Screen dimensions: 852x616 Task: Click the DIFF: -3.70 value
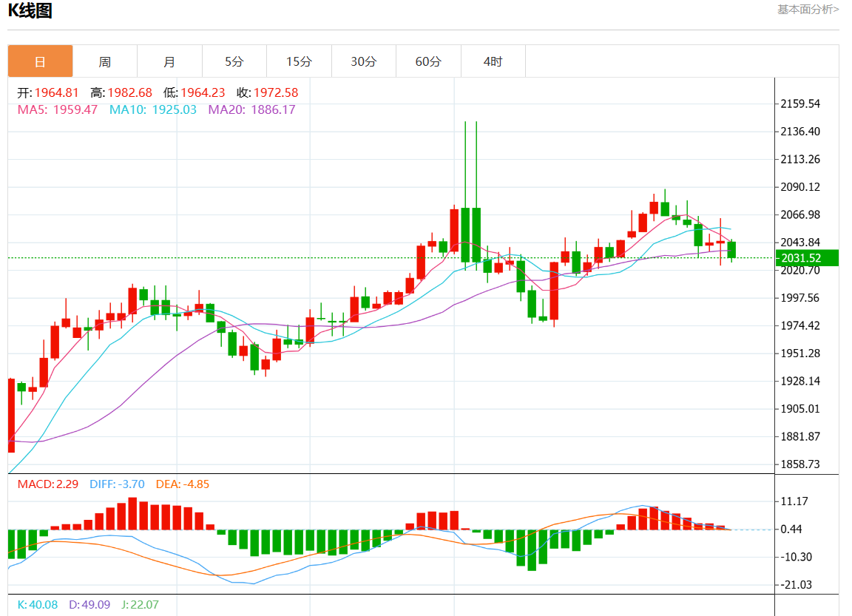(117, 484)
